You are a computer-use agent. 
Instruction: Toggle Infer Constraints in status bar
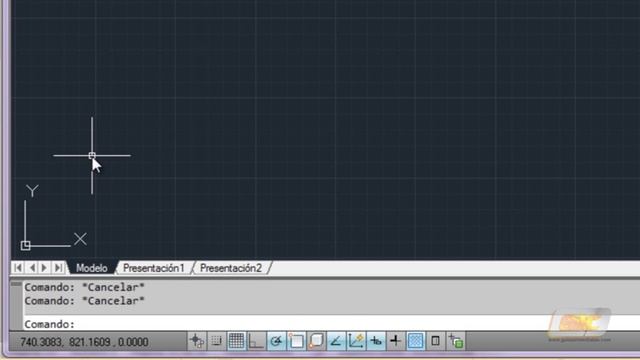pos(197,341)
